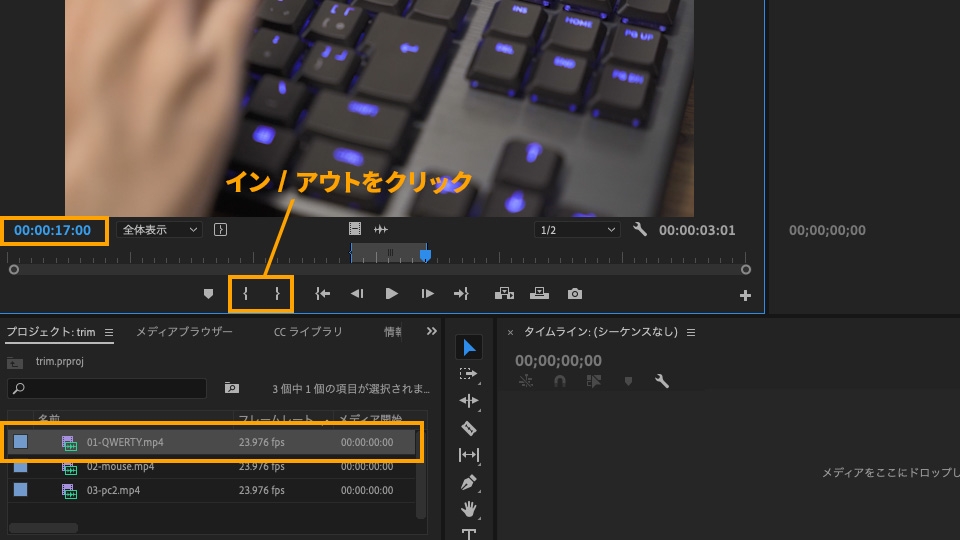Image resolution: width=960 pixels, height=540 pixels.
Task: Open the timeline panel hamburger menu
Action: 691,332
